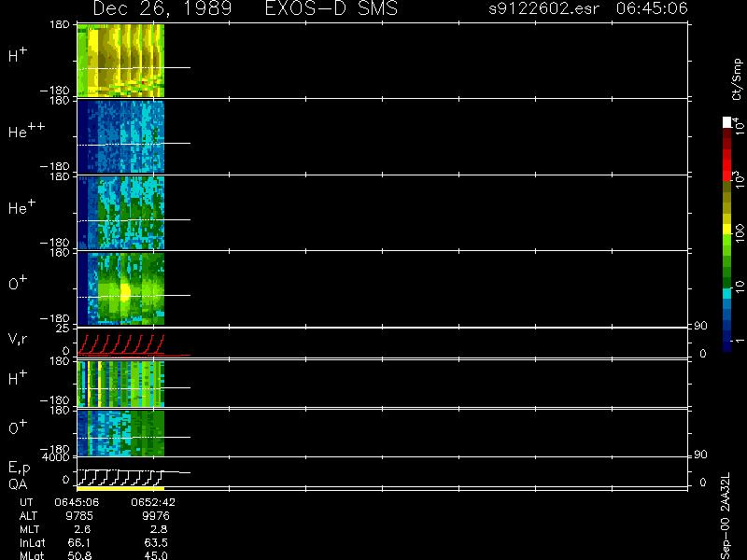This screenshot has height=560, width=747.
Task: Click the "10^4" color bar tick label
Action: [738, 125]
